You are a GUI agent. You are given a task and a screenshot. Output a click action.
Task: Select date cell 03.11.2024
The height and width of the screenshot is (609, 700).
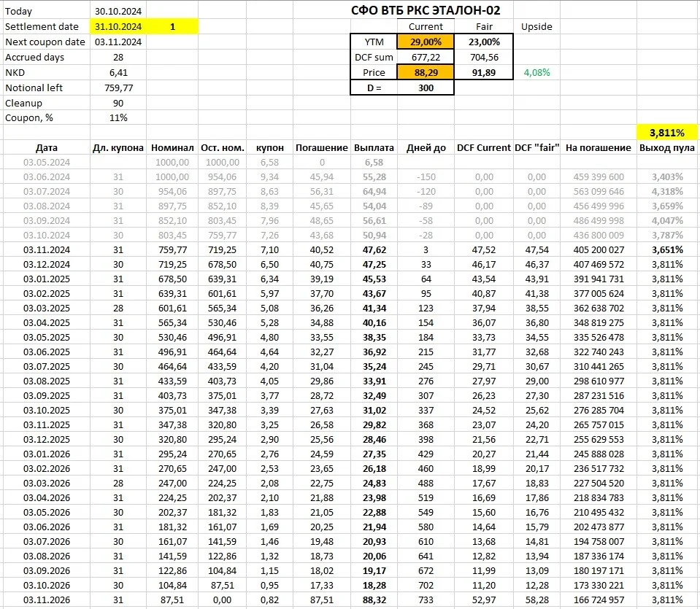pyautogui.click(x=47, y=250)
